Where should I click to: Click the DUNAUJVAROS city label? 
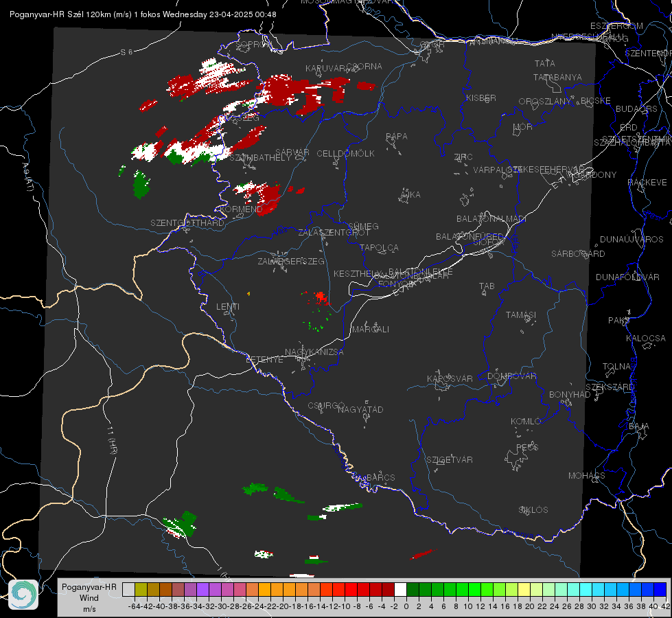(x=632, y=240)
